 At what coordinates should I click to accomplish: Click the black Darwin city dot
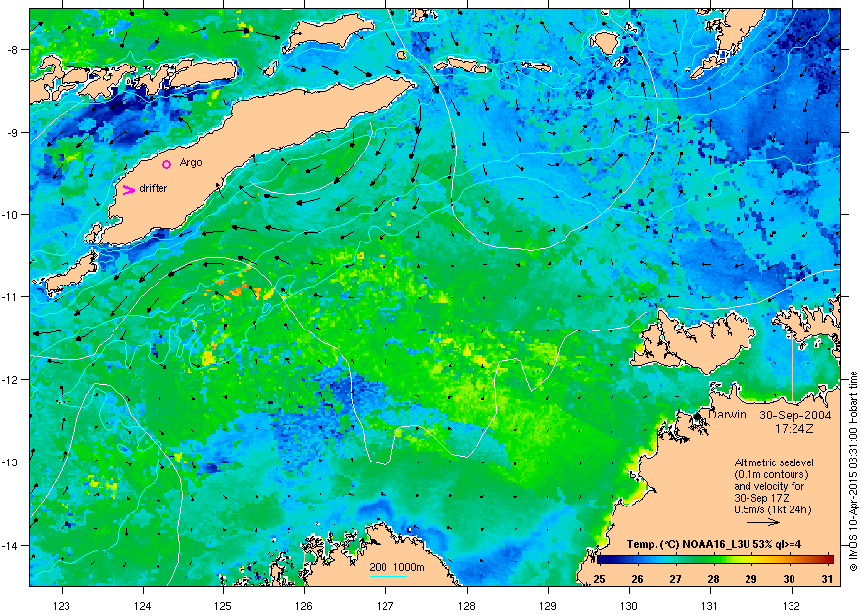(698, 417)
